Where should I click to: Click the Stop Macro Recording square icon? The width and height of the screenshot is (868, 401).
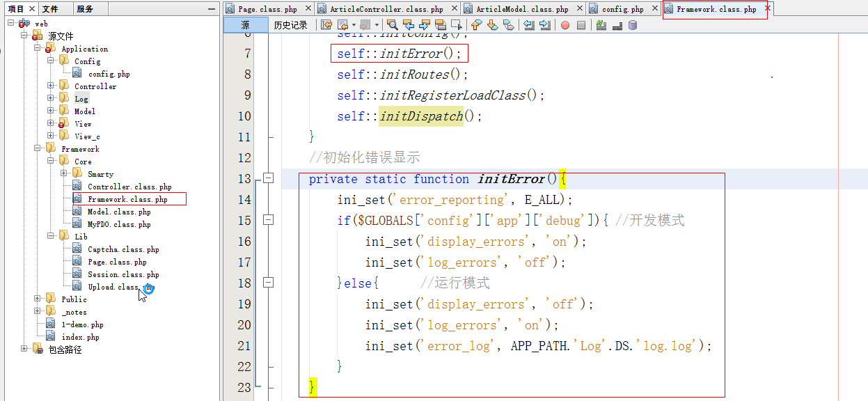(x=582, y=25)
